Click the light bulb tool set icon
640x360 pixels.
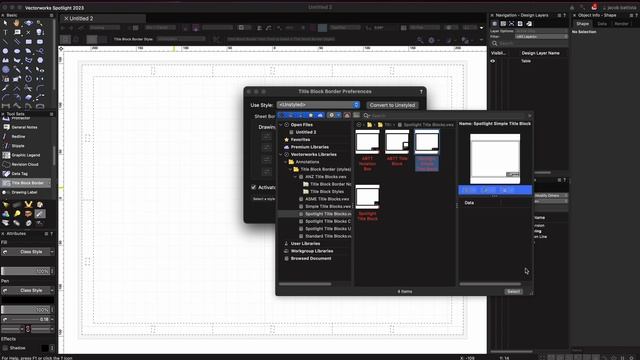pyautogui.click(x=17, y=214)
